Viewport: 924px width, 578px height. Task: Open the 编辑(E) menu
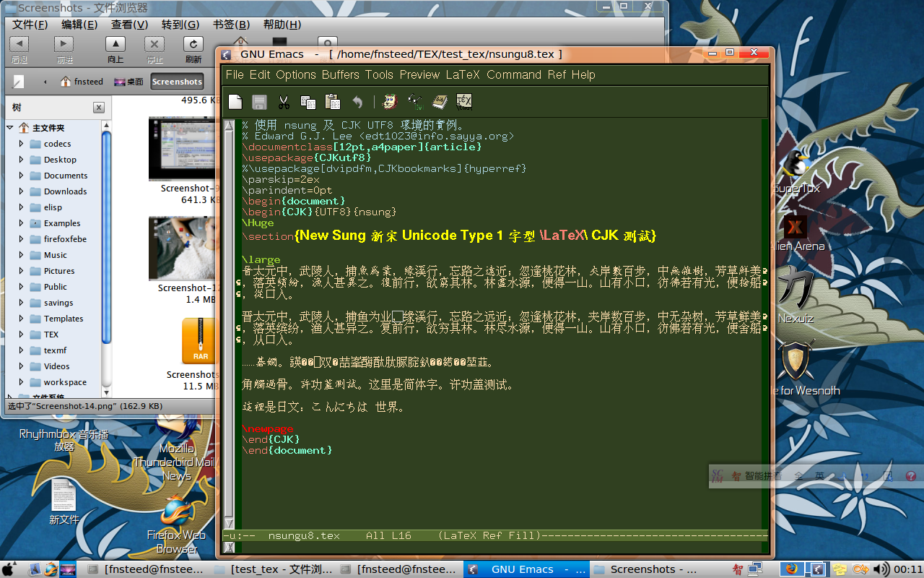79,25
